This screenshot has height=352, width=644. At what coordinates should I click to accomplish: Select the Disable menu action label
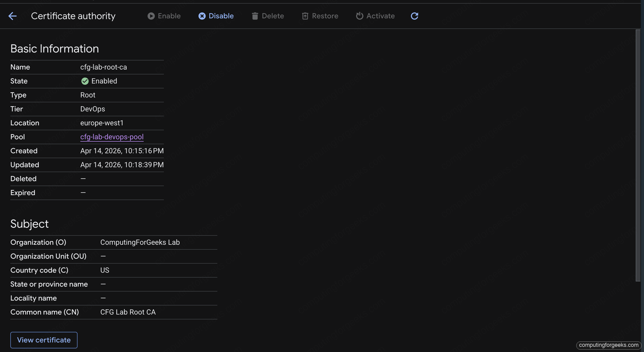tap(221, 16)
